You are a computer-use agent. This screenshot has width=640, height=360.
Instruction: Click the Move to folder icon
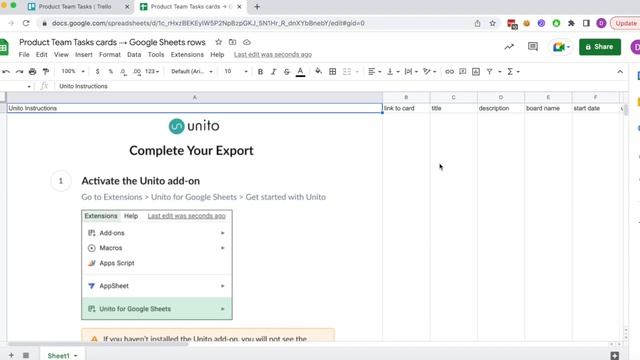point(232,42)
